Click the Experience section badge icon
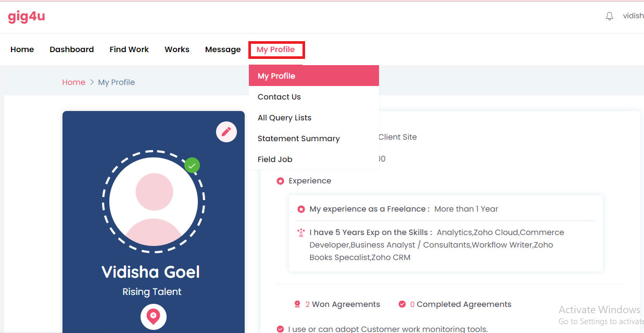Viewport: 644px width, 333px height. coord(281,181)
